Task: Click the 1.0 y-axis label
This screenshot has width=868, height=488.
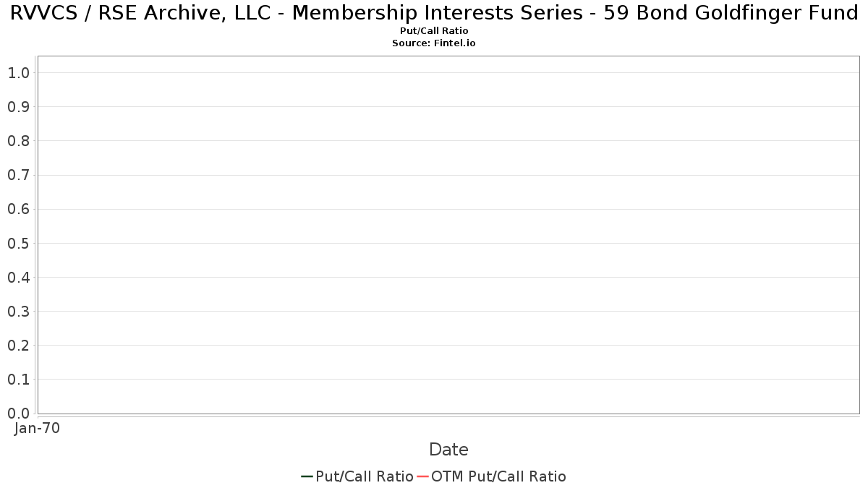Action: pyautogui.click(x=18, y=73)
